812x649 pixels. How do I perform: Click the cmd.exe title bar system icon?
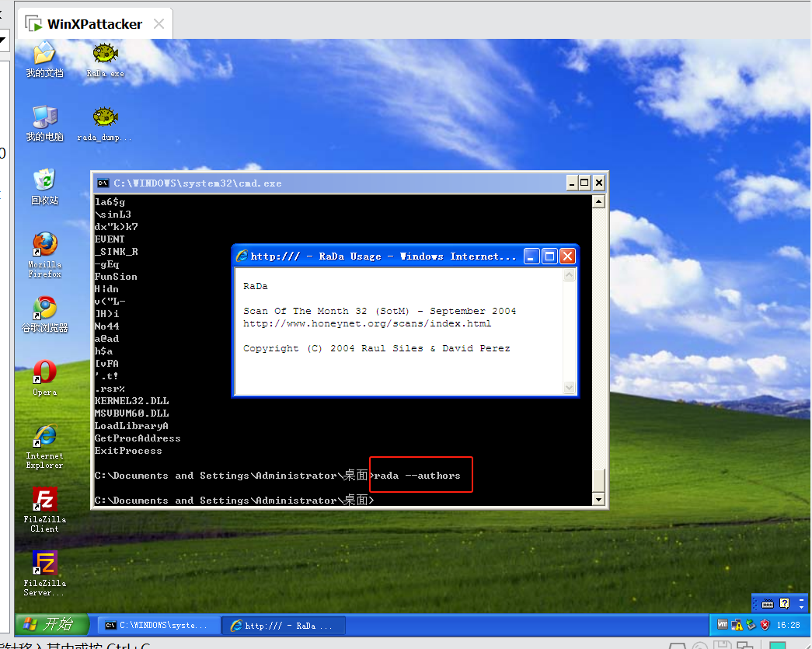tap(103, 183)
